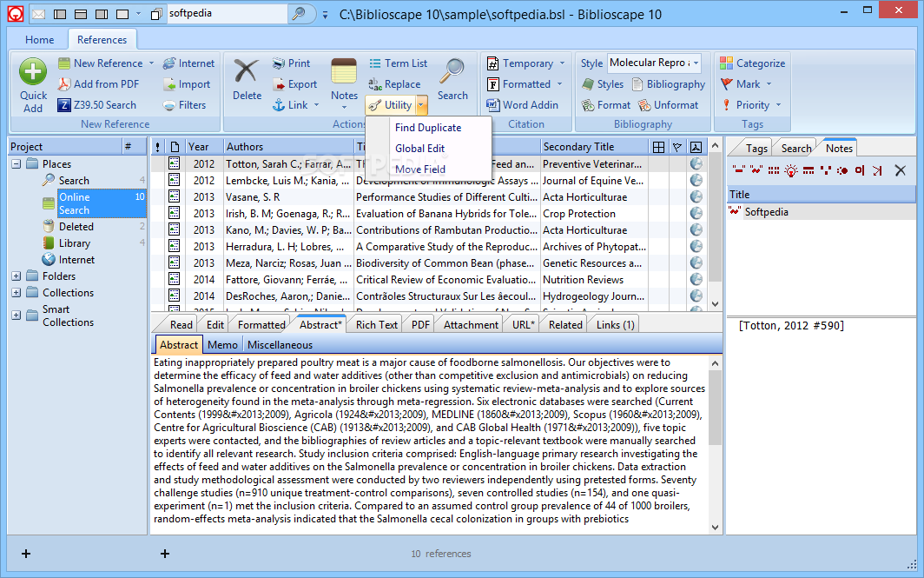
Task: Select the Deleted place in project tree
Action: [76, 227]
